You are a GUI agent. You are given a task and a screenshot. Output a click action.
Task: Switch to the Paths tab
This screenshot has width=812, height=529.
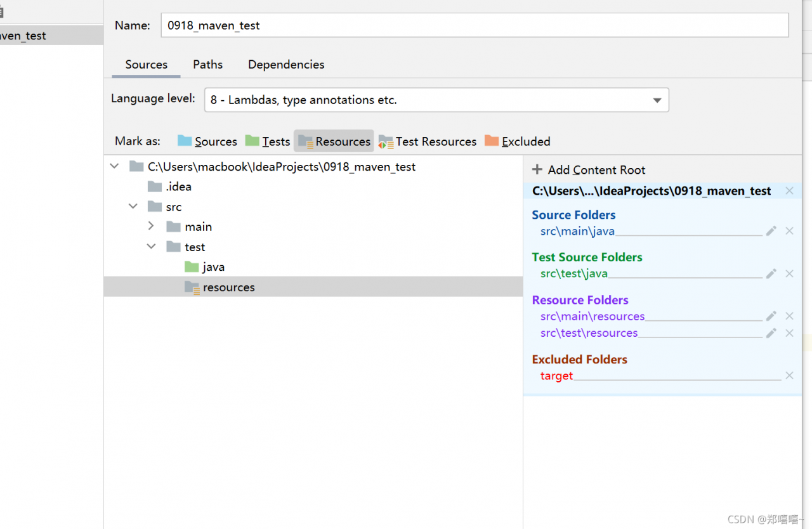pos(208,65)
